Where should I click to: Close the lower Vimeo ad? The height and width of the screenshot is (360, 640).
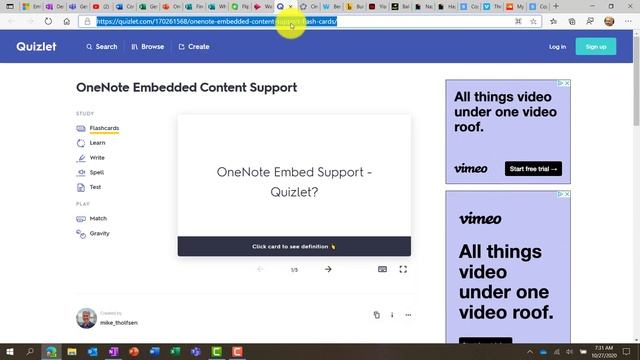[x=567, y=194]
